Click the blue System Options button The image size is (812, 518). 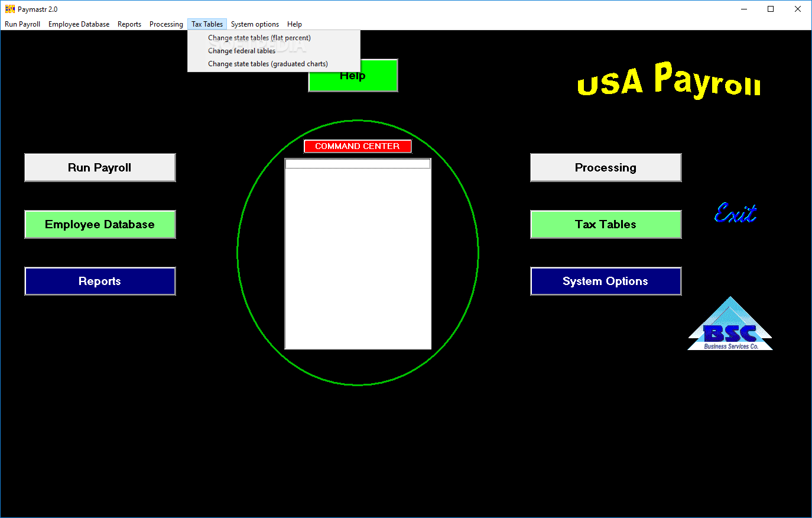[x=606, y=281]
